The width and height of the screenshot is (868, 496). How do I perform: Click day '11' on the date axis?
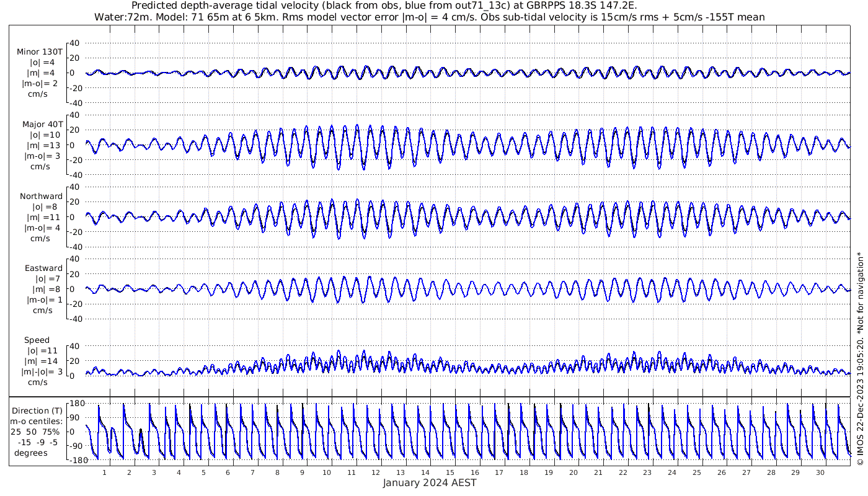(x=351, y=472)
